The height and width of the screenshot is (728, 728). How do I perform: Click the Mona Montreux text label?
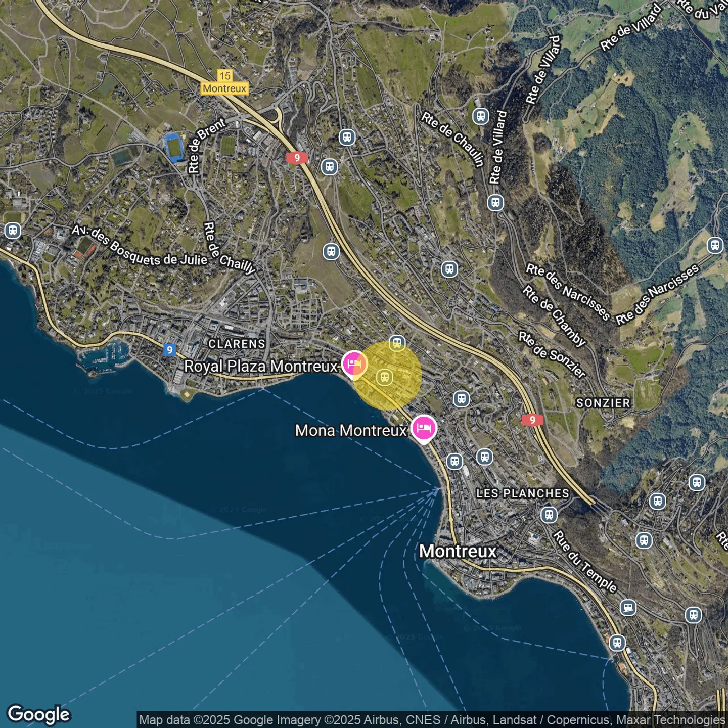(351, 430)
